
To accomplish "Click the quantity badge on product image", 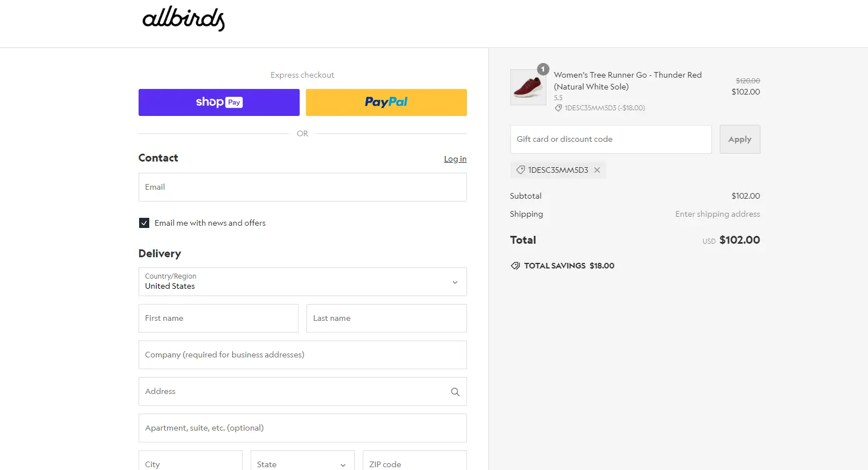I will 543,69.
